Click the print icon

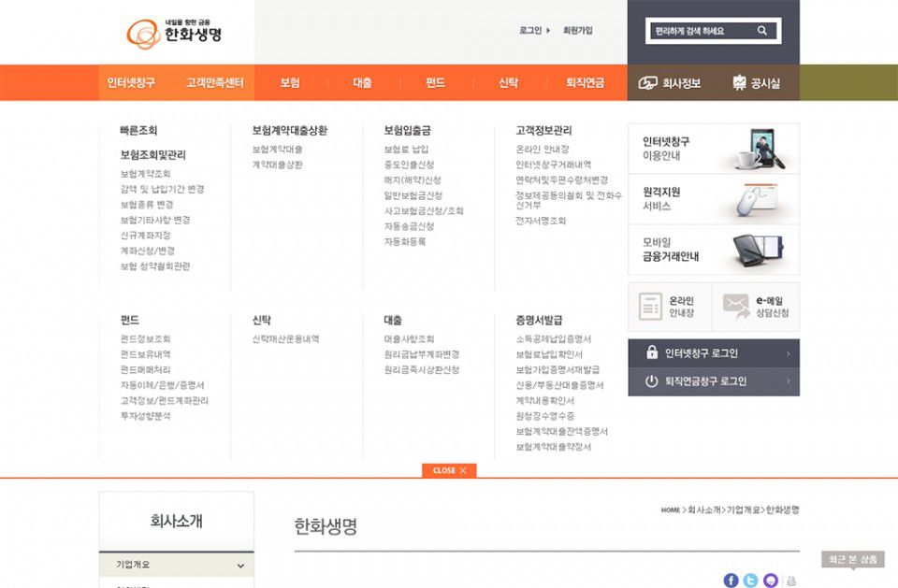point(791,581)
